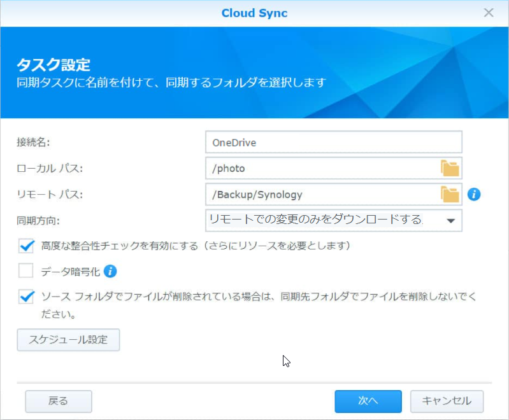This screenshot has height=420, width=509.
Task: Open スケジュール設定 button
Action: point(68,340)
